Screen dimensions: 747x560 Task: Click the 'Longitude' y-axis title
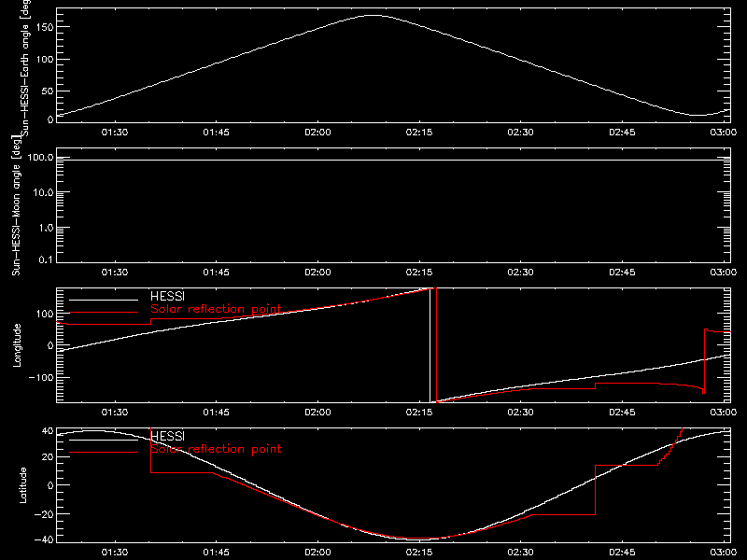[x=17, y=345]
